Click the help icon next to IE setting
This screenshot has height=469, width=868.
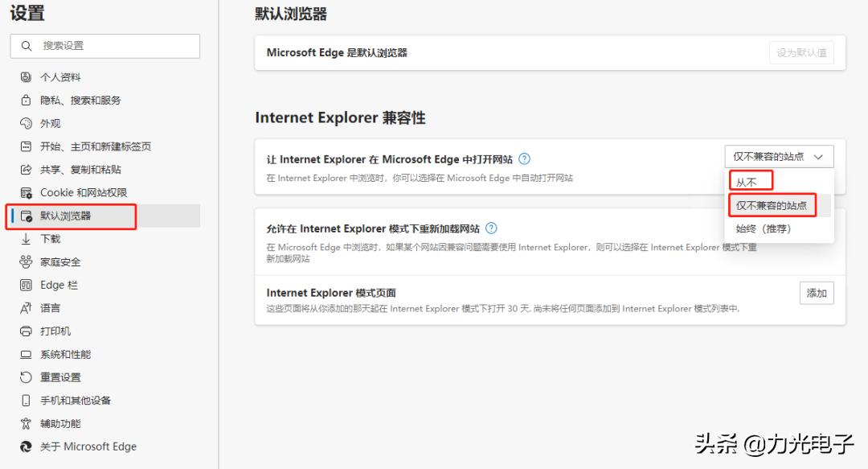524,158
